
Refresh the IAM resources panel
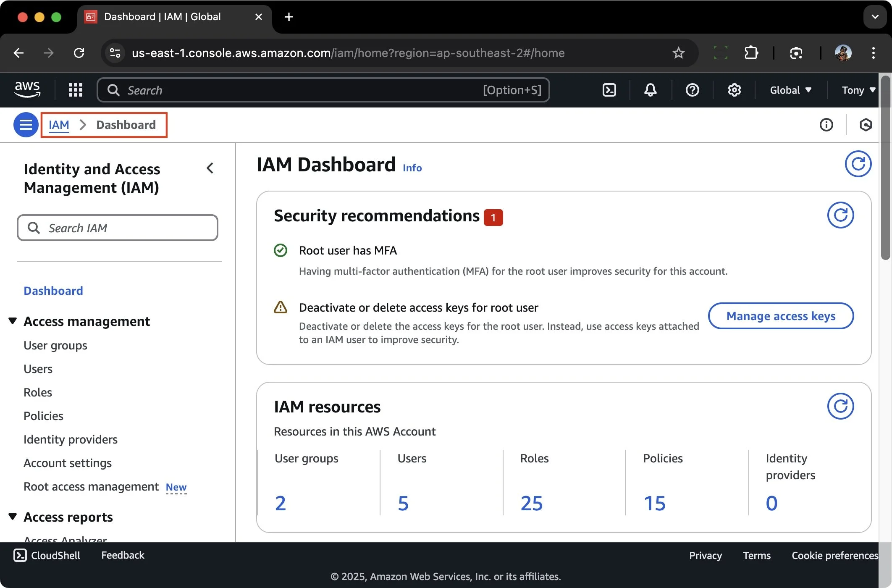coord(840,406)
